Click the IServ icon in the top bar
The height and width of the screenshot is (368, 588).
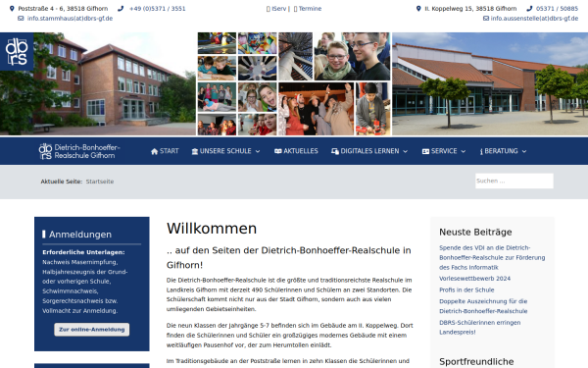coord(269,9)
